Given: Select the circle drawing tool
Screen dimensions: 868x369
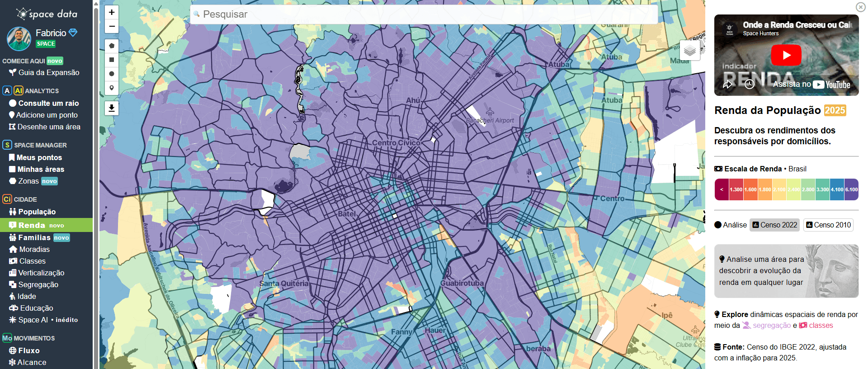Looking at the screenshot, I should pos(112,74).
